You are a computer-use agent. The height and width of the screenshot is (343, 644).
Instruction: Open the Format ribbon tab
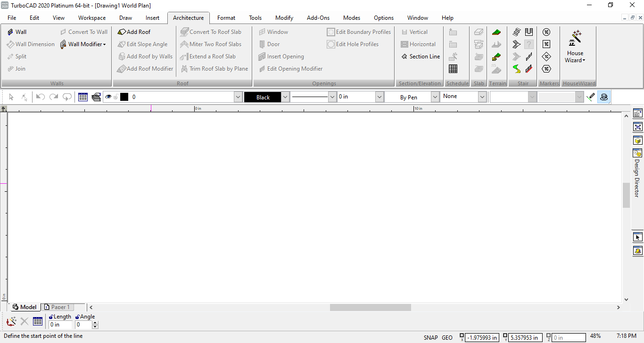[226, 18]
